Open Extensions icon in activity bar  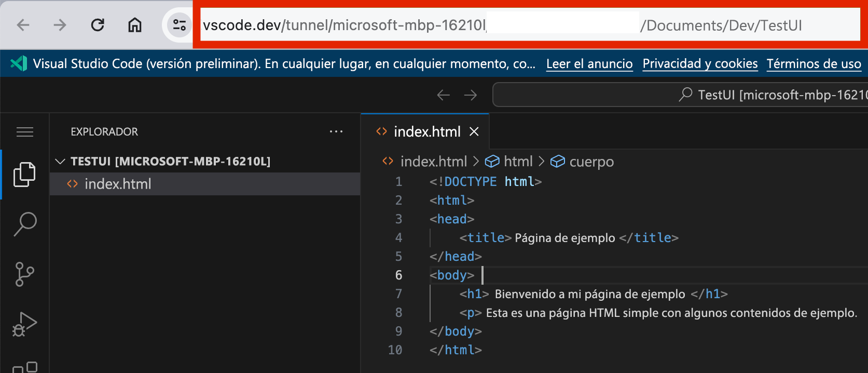[25, 367]
